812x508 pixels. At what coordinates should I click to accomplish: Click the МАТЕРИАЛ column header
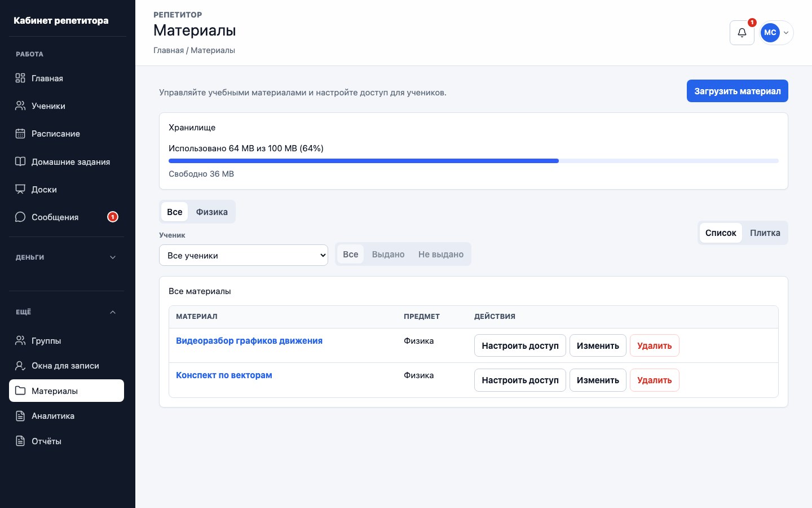pos(197,316)
